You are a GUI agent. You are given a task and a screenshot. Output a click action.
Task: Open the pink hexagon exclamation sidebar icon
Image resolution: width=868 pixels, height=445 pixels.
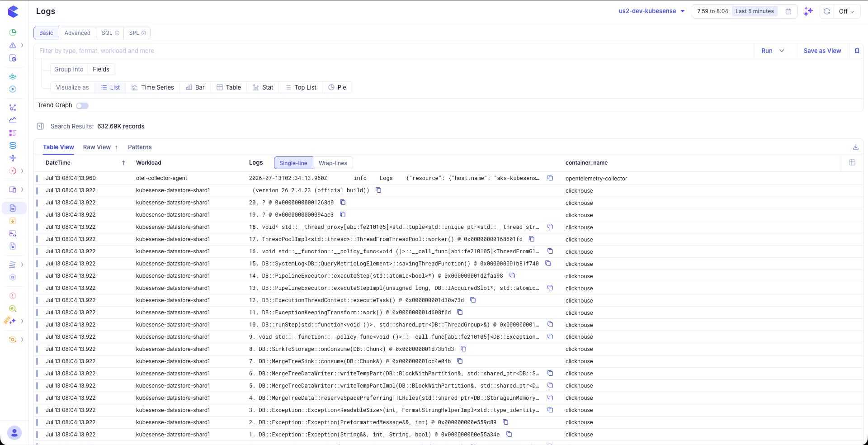click(13, 296)
